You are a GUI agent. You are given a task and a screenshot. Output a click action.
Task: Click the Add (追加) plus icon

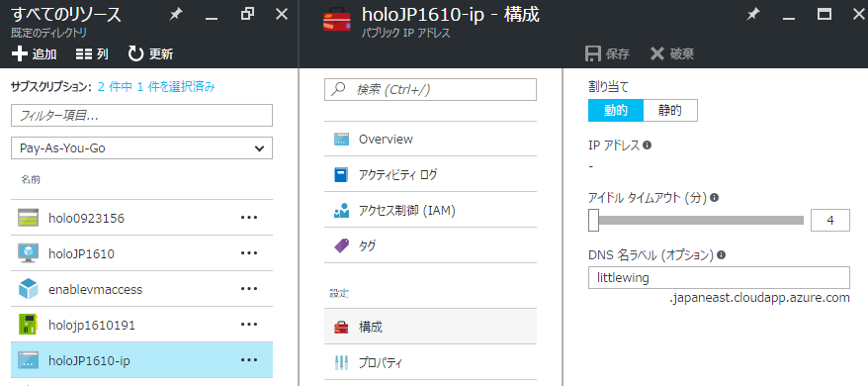(x=20, y=53)
